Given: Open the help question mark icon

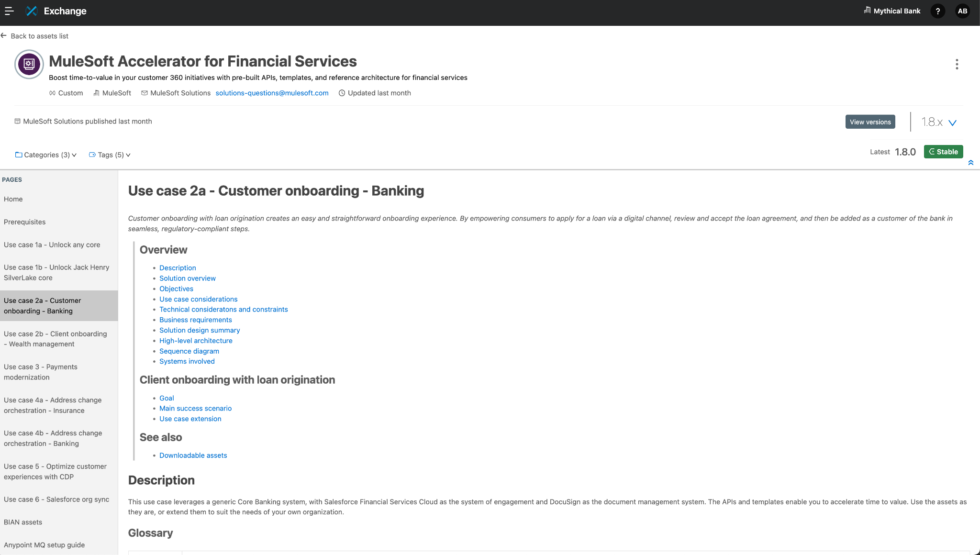Looking at the screenshot, I should click(937, 11).
